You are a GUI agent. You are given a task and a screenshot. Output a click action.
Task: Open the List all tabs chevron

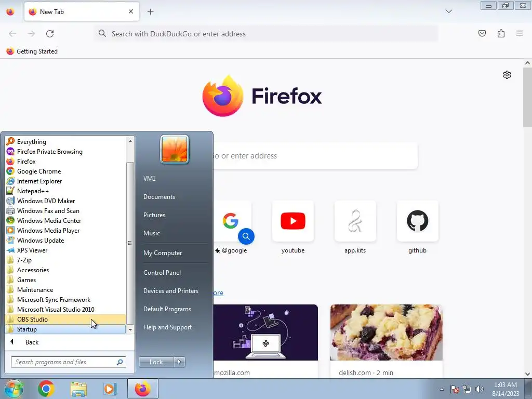coord(449,11)
